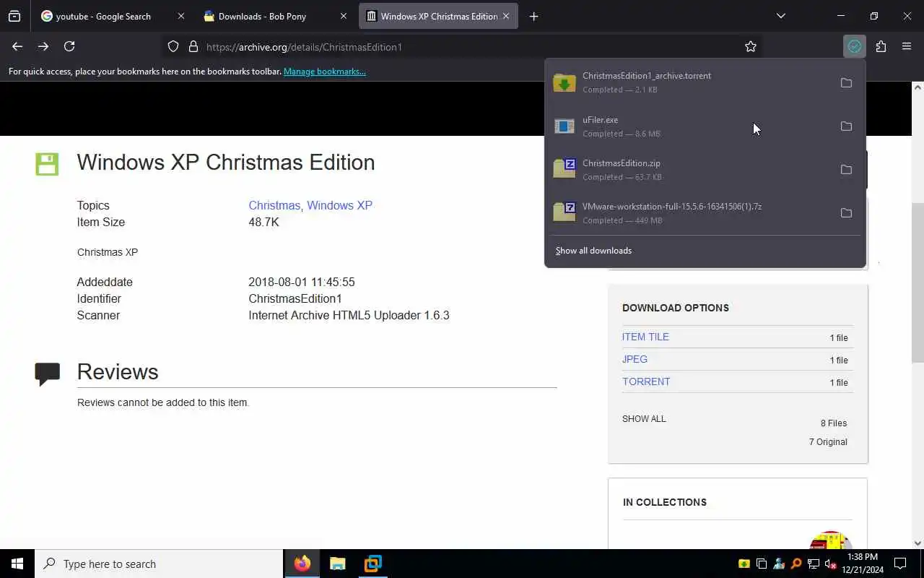This screenshot has height=578, width=924.
Task: Expand the list all tabs dropdown
Action: pyautogui.click(x=780, y=16)
